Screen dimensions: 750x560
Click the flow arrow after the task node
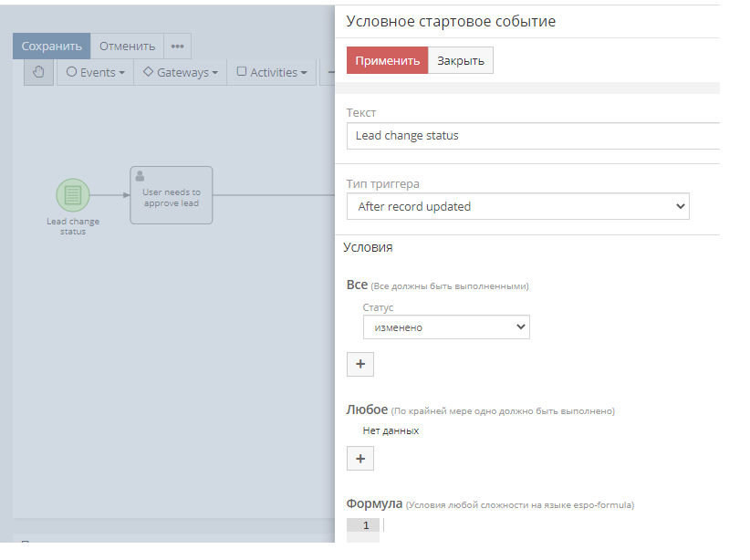(x=272, y=194)
